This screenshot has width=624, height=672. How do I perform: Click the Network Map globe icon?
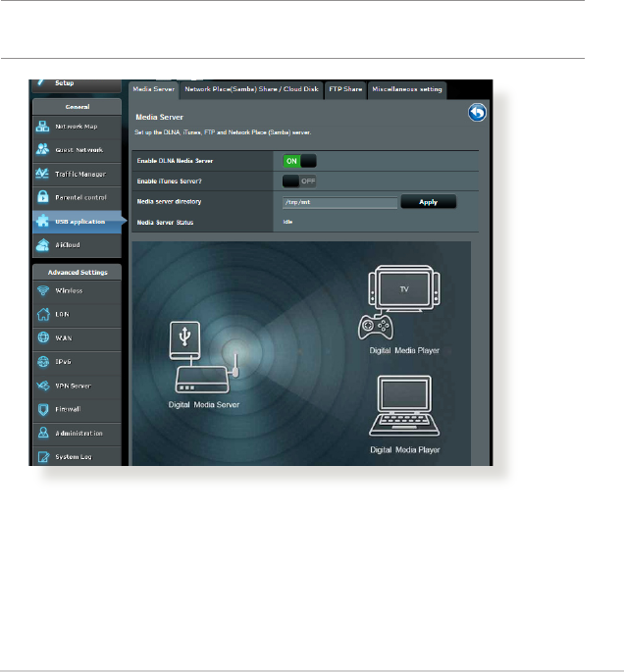pos(43,126)
